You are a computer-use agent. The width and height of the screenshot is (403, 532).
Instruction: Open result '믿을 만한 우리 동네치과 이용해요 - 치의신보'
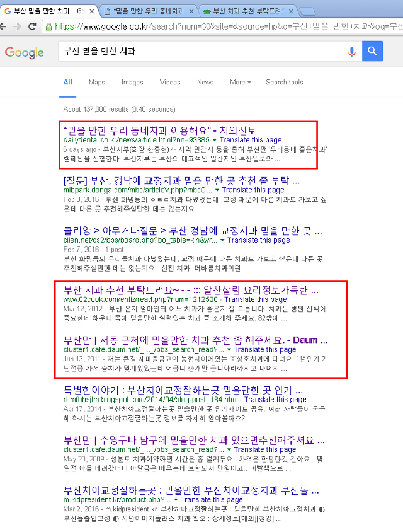click(160, 130)
